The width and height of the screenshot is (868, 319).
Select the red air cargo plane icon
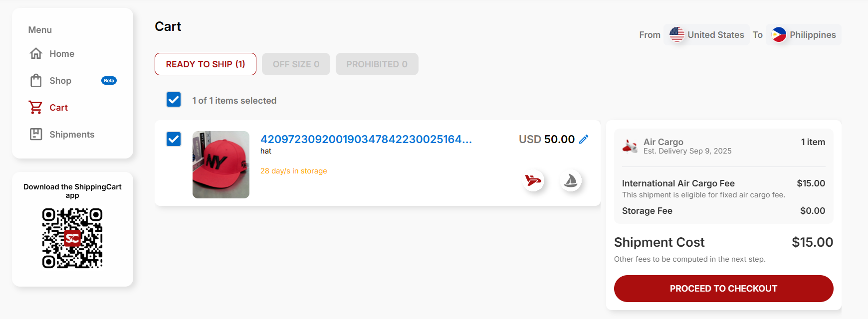533,180
